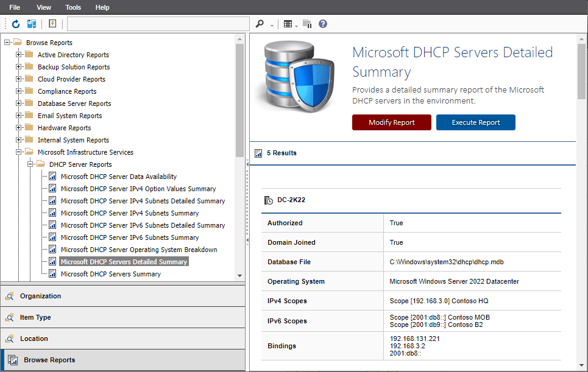Screen dimensions: 588x372
Task: Click the report pane vertical scrollbar thumb
Action: (581, 71)
